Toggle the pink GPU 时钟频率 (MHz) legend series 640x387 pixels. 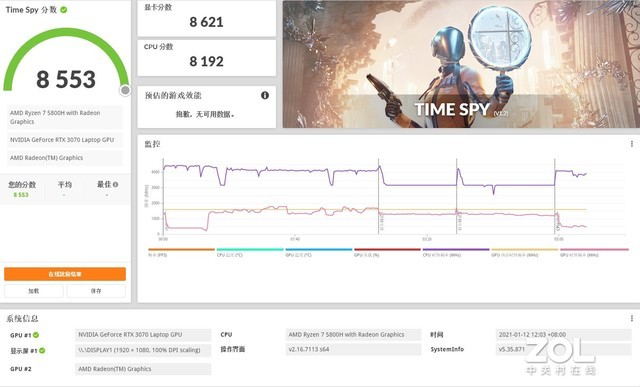click(594, 252)
